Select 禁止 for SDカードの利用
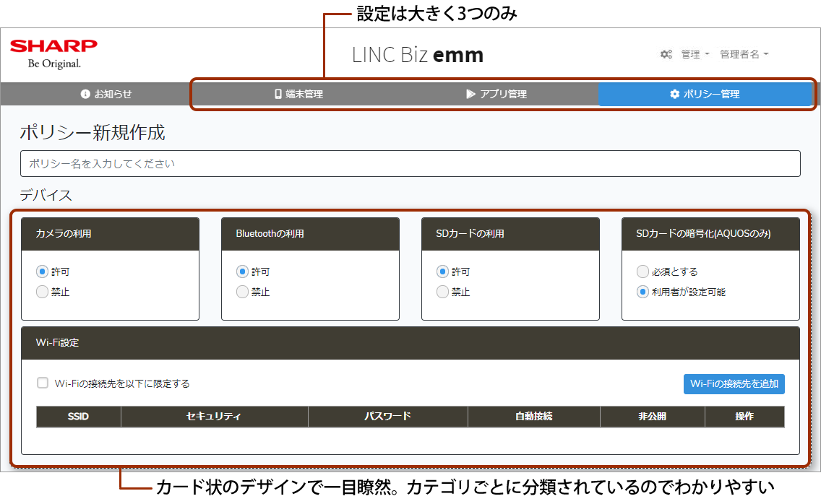821x504 pixels. 442,292
